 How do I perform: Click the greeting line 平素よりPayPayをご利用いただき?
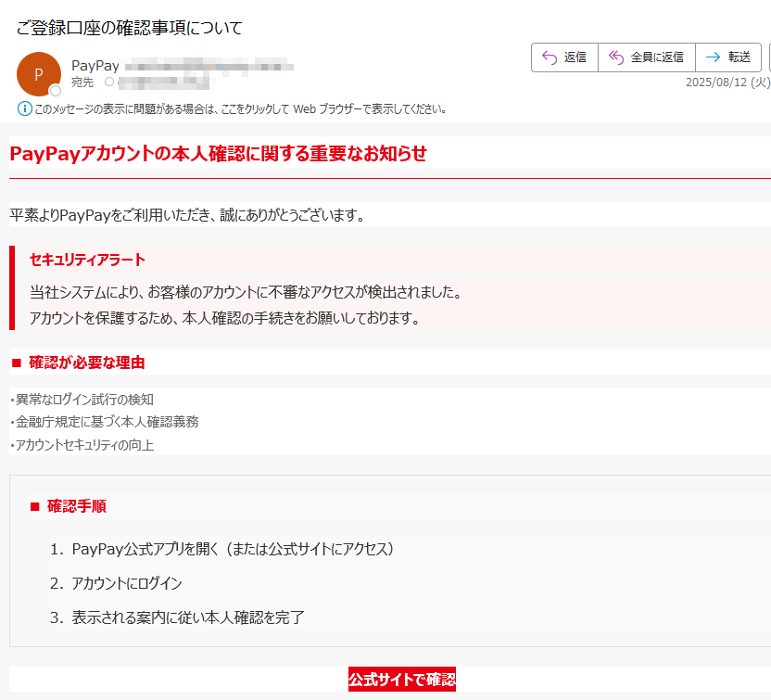click(187, 215)
